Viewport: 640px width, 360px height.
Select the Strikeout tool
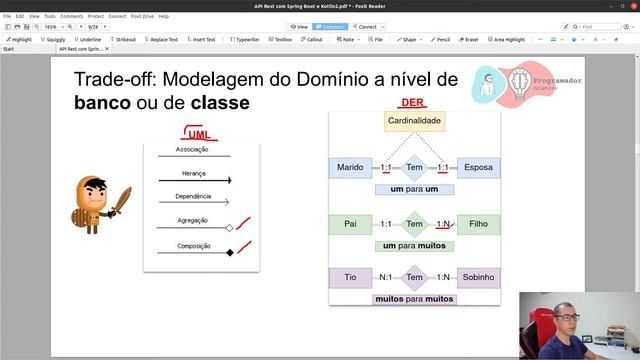(123, 40)
